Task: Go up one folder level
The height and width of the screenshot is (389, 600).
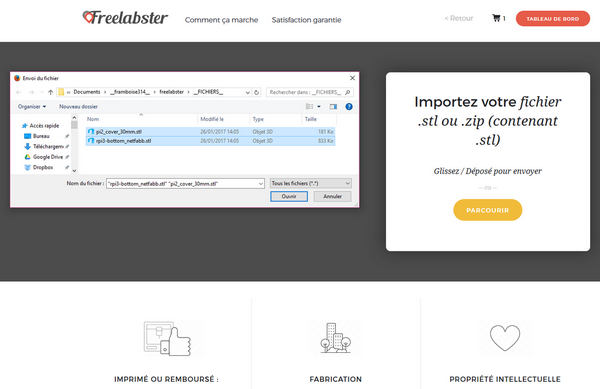Action: click(x=50, y=92)
